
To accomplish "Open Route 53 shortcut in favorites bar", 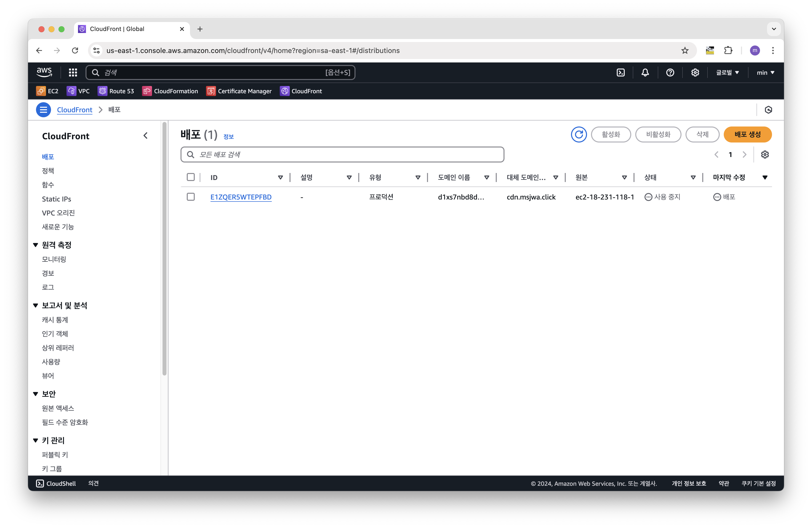I will point(116,91).
